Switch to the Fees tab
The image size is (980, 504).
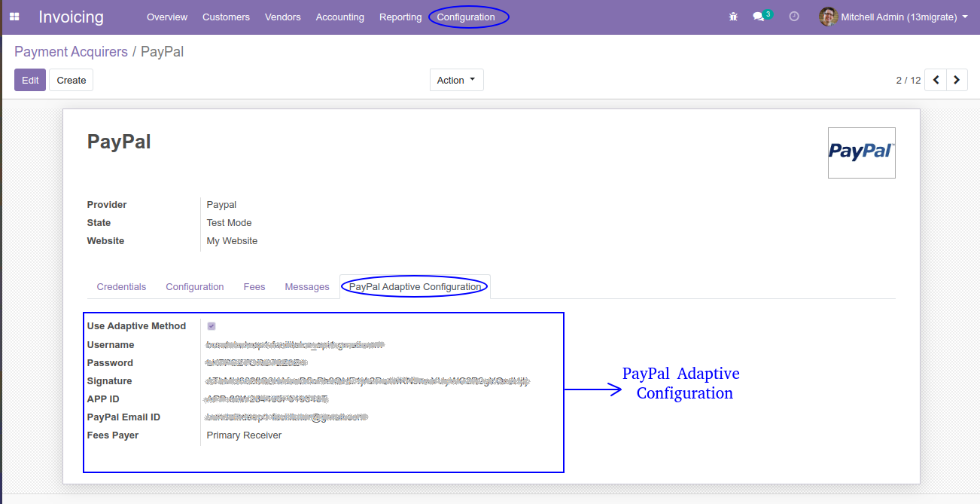tap(254, 286)
